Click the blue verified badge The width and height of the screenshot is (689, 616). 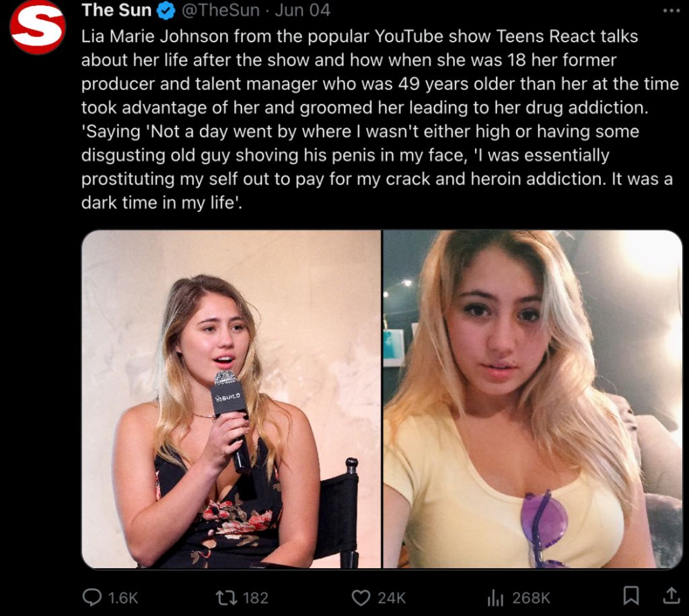(x=166, y=11)
